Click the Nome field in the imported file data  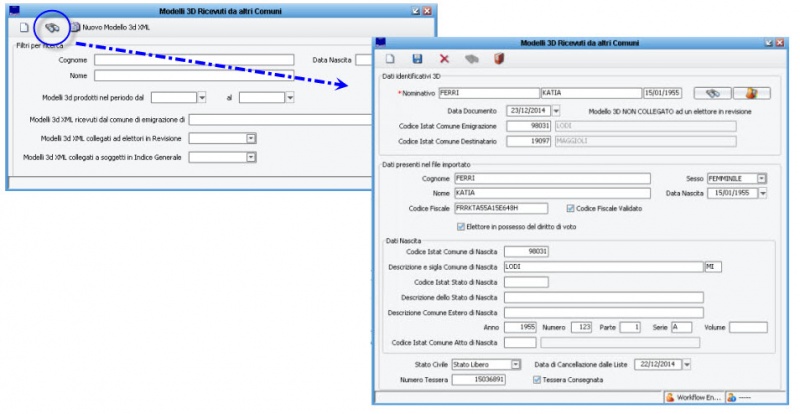point(552,193)
